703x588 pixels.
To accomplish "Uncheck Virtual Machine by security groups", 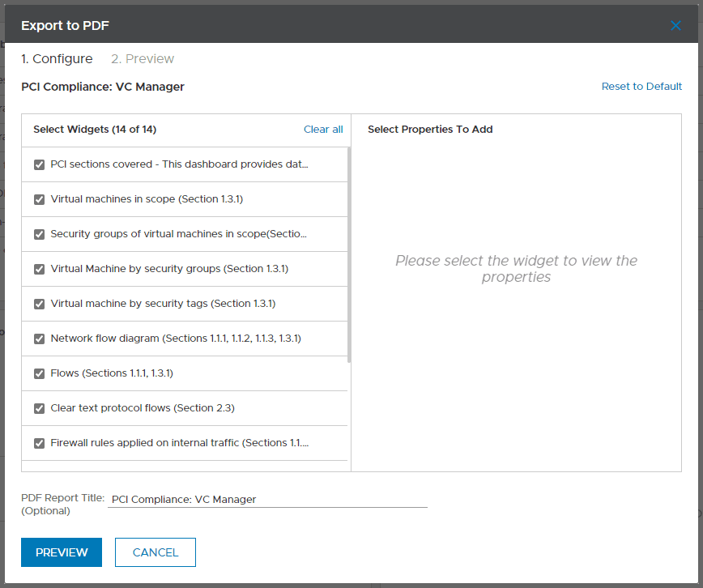I will click(39, 270).
